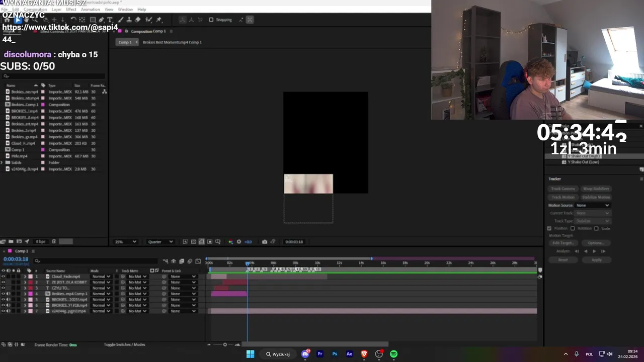The height and width of the screenshot is (362, 644).
Task: Open the channel and color management icon
Action: (231, 242)
